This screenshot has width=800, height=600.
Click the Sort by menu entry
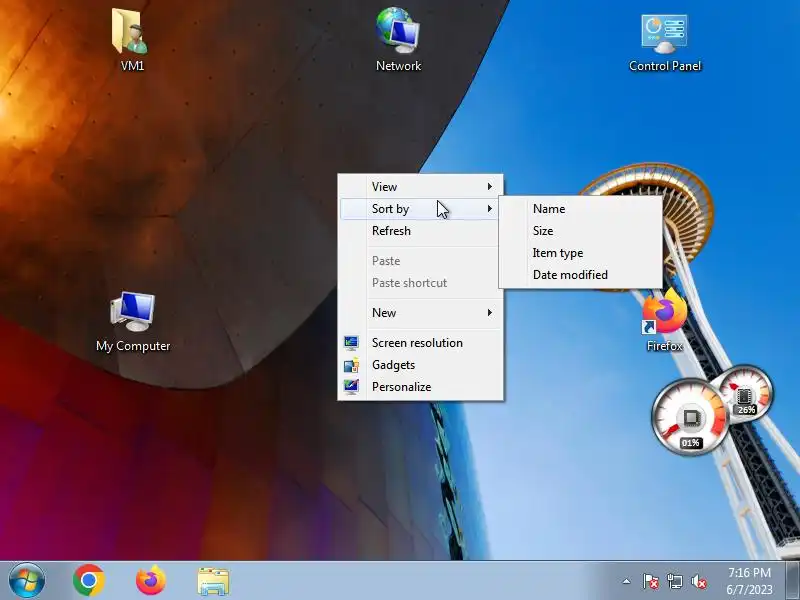coord(421,209)
